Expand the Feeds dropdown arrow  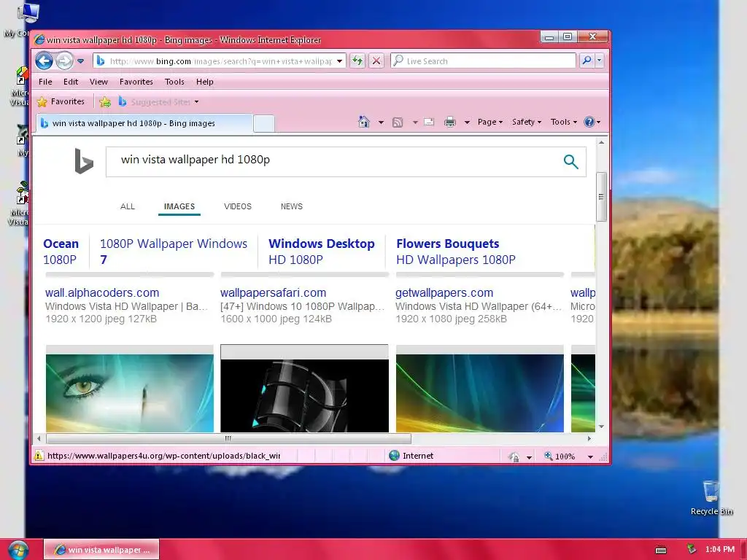click(x=415, y=122)
